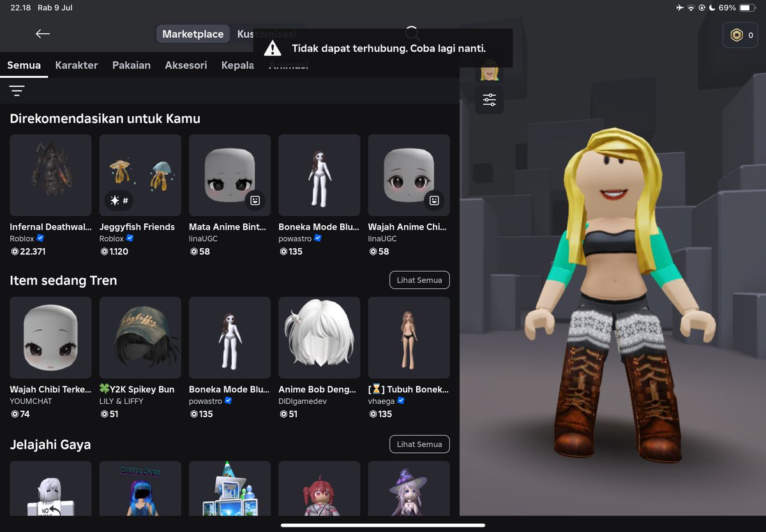Select the Karakter category tab
Viewport: 766px width, 532px height.
[77, 65]
